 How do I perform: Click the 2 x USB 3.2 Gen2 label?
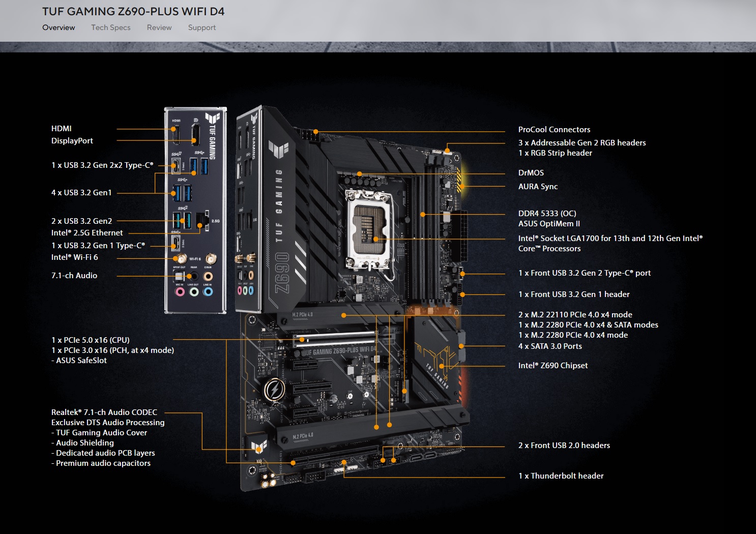(x=81, y=221)
